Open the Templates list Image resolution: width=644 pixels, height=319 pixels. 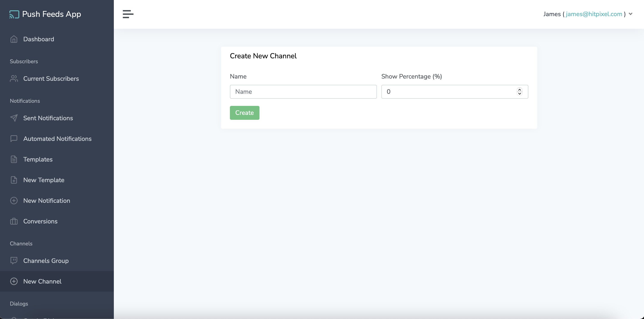click(x=57, y=159)
